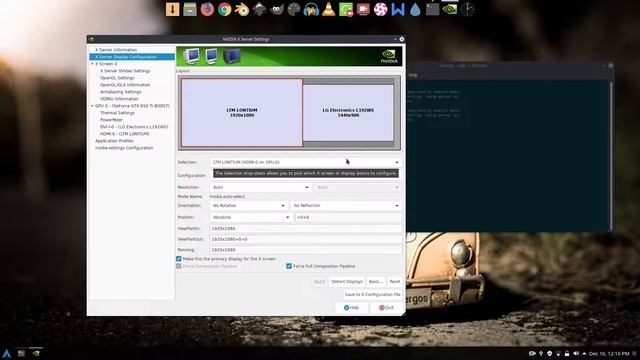Open the download manager icon in the dock
The height and width of the screenshot is (360, 640).
(x=172, y=9)
